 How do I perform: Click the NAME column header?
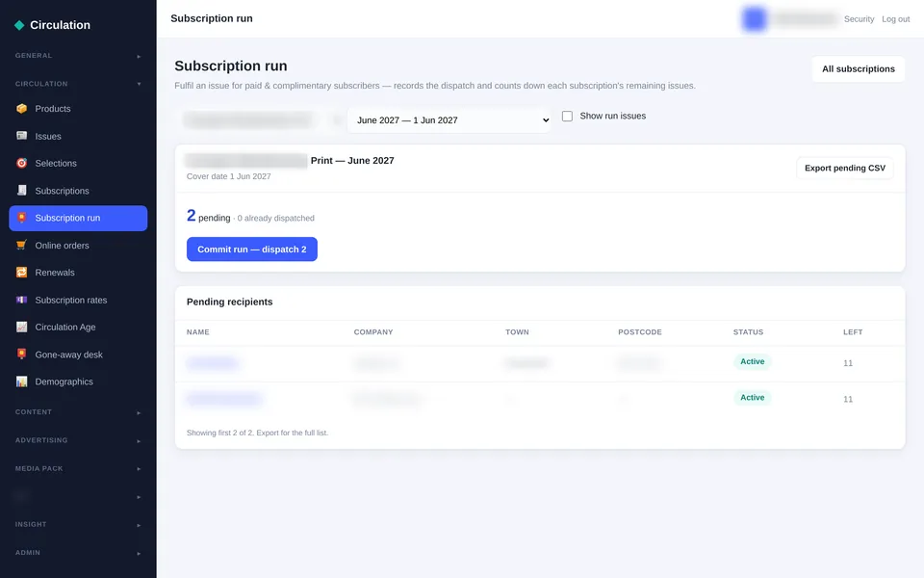(198, 332)
